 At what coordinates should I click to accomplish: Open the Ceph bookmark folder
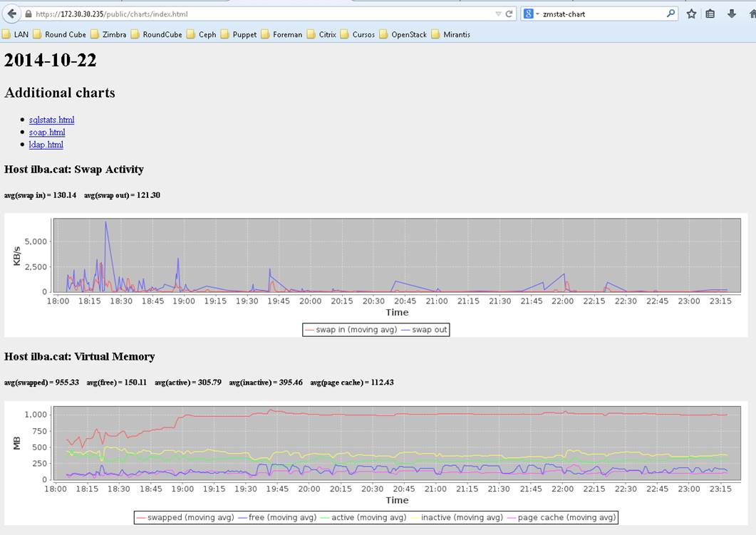(202, 34)
